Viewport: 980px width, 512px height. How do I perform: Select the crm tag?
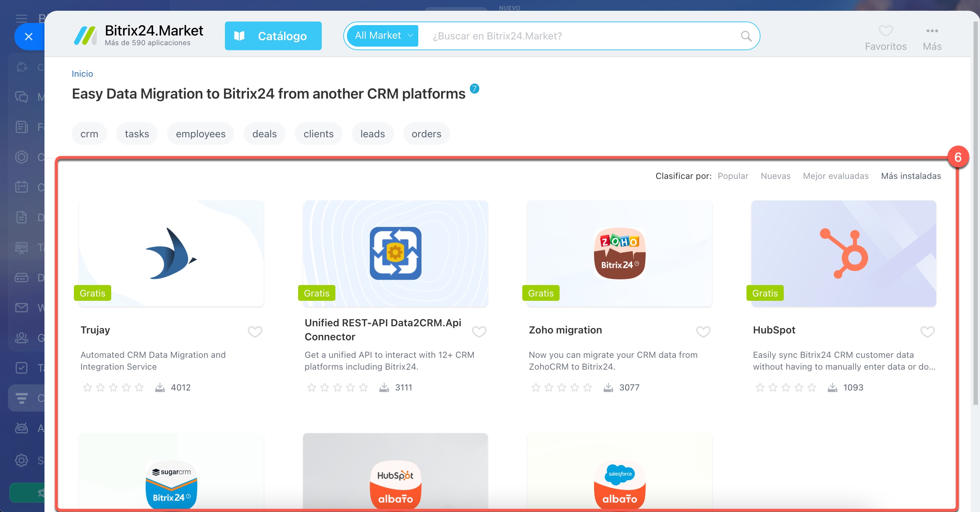89,134
